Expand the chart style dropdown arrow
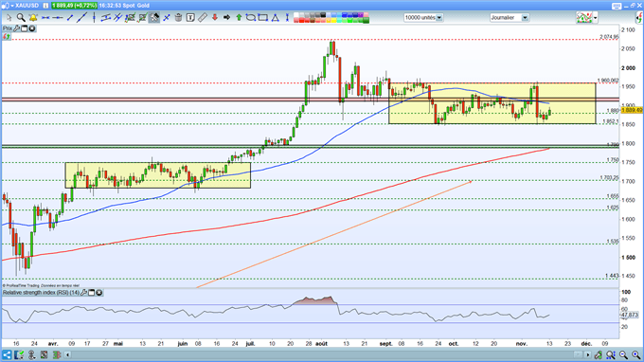 tap(595, 18)
